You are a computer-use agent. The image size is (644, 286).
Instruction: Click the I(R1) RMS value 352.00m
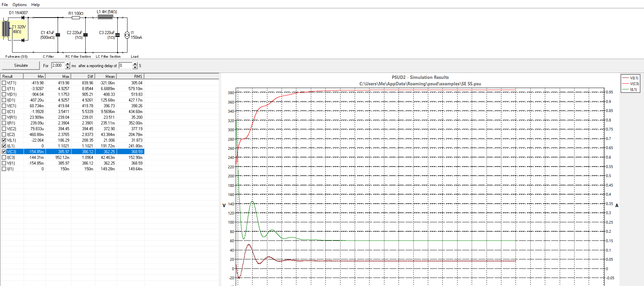click(x=135, y=123)
